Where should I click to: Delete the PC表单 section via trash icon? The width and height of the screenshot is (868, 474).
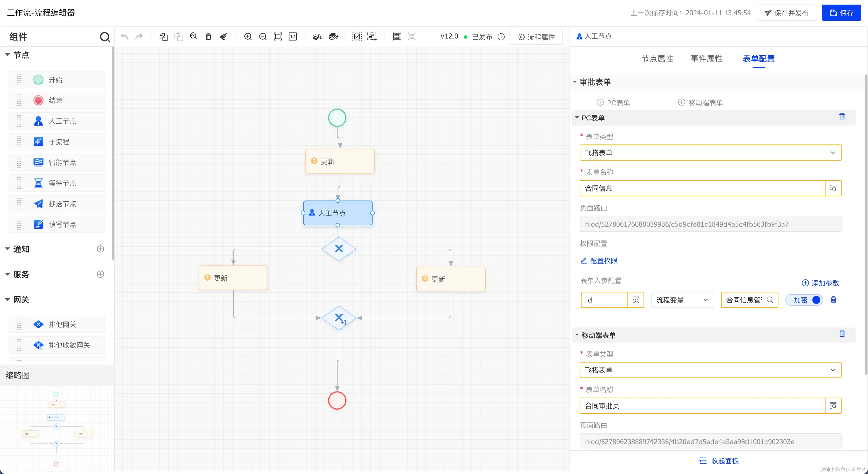coord(842,116)
